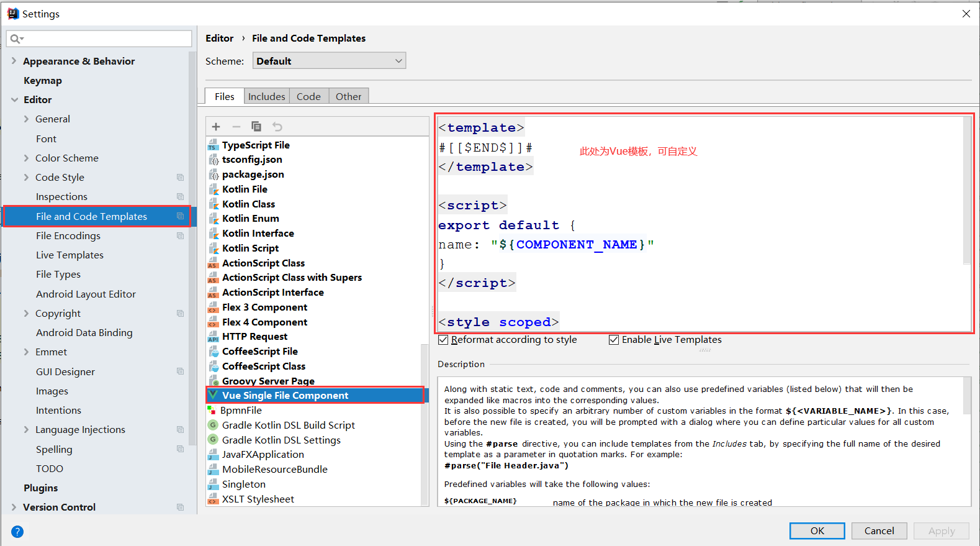
Task: Select Android Layout Editor in tree
Action: pos(86,294)
